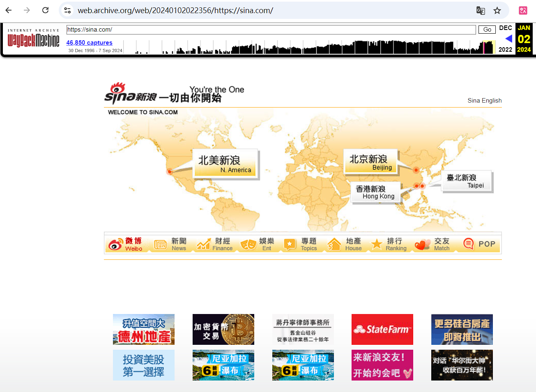Open the Topics navigation item
The width and height of the screenshot is (536, 392).
[308, 244]
